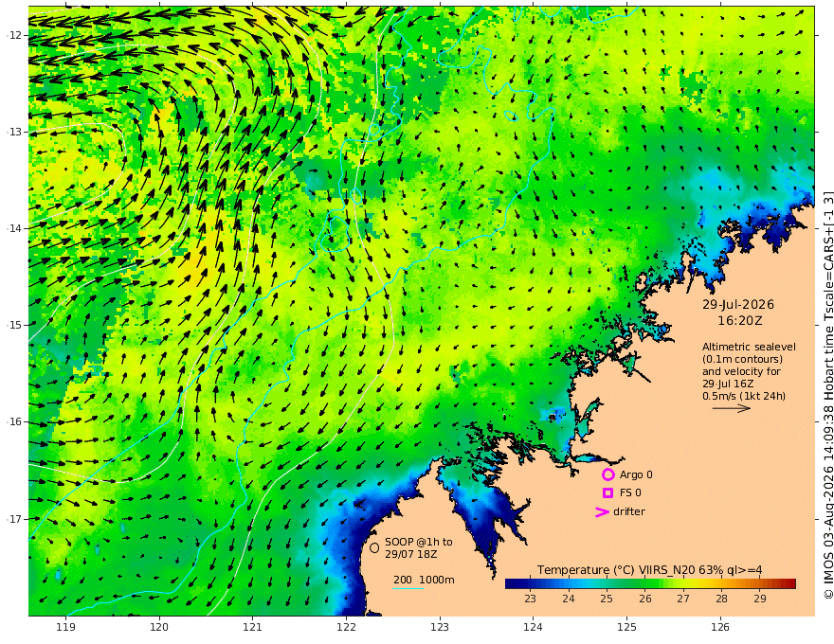Click the cyan 200m isobath legend line
Screen dimensions: 834x644
click(408, 588)
